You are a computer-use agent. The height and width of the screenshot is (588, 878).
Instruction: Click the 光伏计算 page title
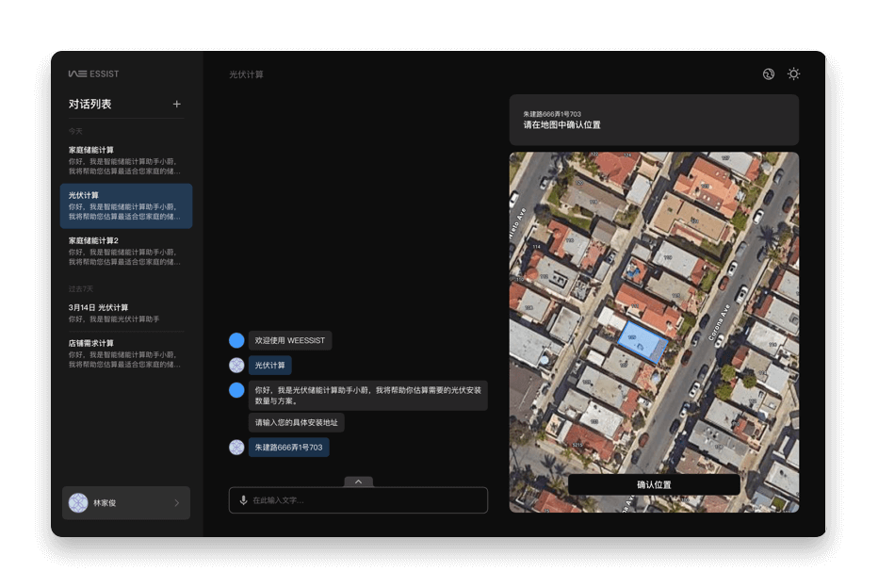pyautogui.click(x=247, y=74)
